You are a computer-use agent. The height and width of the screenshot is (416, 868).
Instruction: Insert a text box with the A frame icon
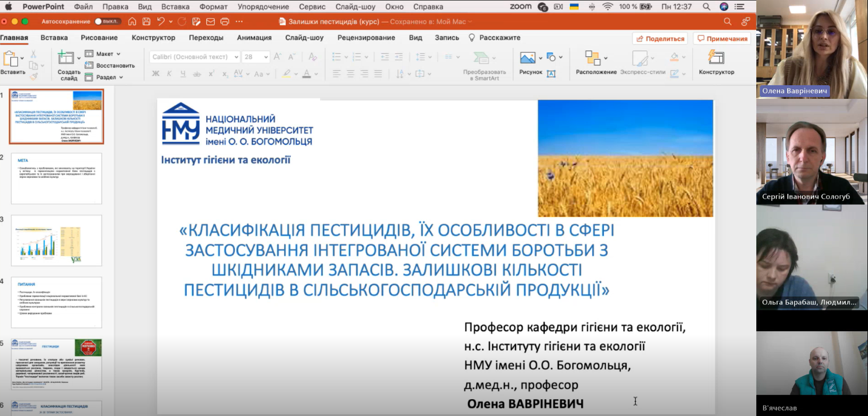coord(551,74)
